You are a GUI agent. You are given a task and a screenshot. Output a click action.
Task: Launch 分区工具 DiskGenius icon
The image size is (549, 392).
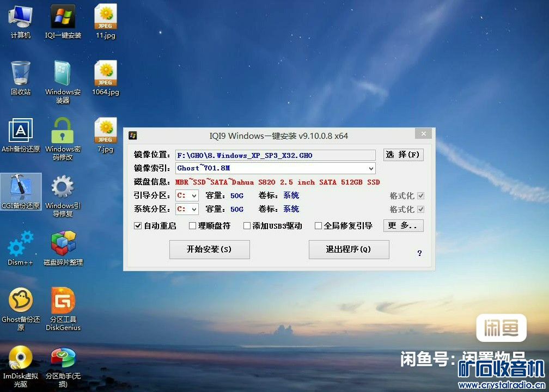point(63,309)
